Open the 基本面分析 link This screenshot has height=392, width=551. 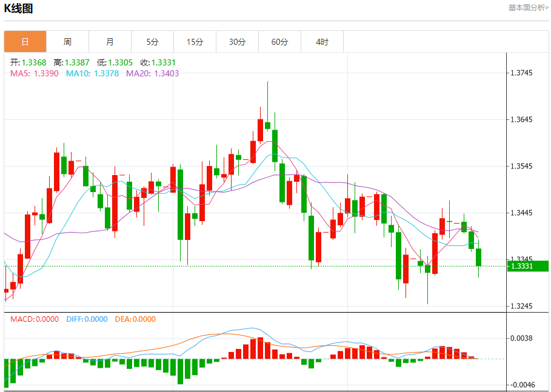[528, 8]
